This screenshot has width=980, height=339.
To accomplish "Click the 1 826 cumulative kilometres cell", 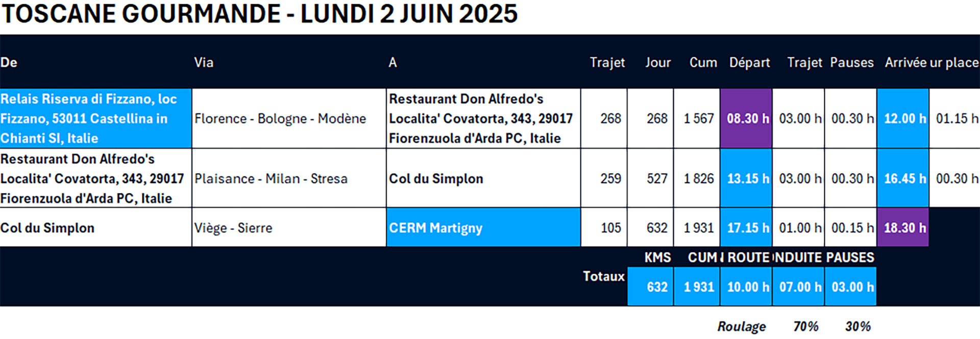I will click(697, 178).
